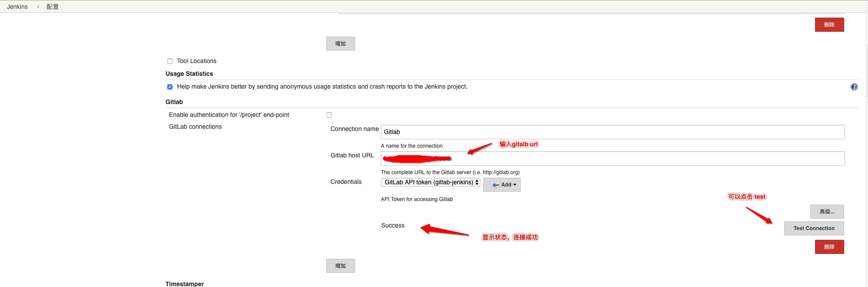Click 增加 button above Timestamper section

point(340,266)
